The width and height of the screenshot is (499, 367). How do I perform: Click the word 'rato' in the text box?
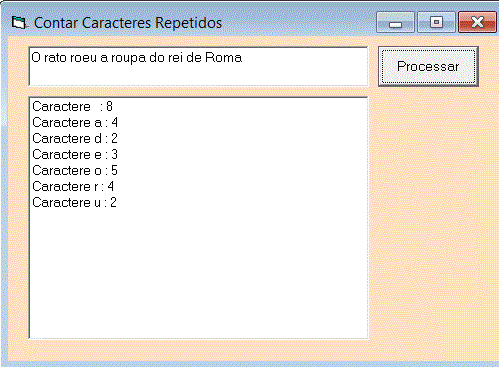pos(55,58)
